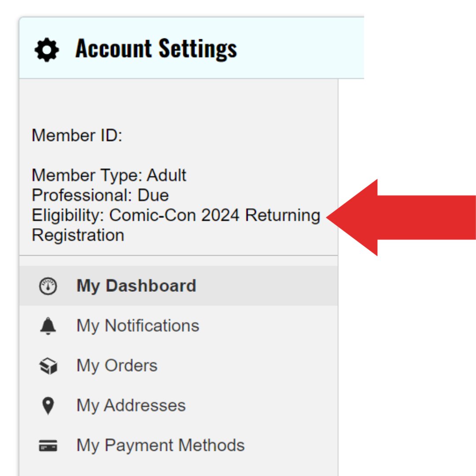The image size is (476, 476).
Task: Click the red arrow pointing at Eligibility
Action: [x=401, y=217]
